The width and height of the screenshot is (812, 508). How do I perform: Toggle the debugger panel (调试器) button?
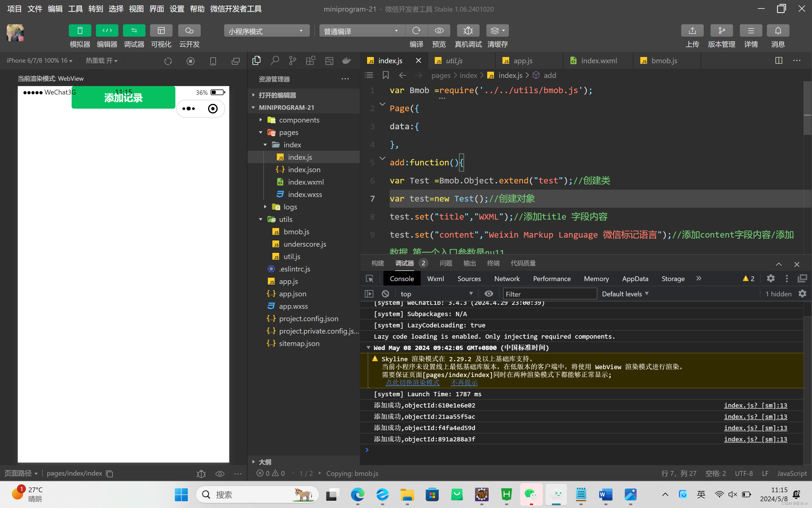tap(134, 30)
